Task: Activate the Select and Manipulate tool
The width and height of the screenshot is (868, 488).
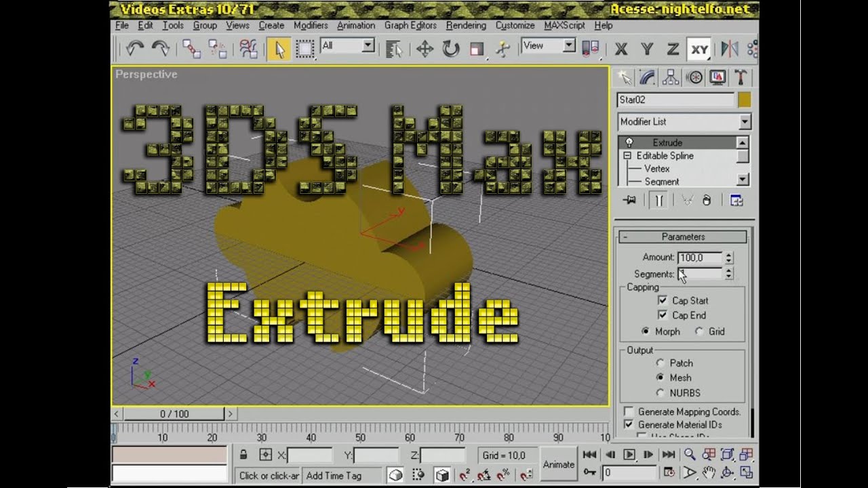Action: pos(502,48)
